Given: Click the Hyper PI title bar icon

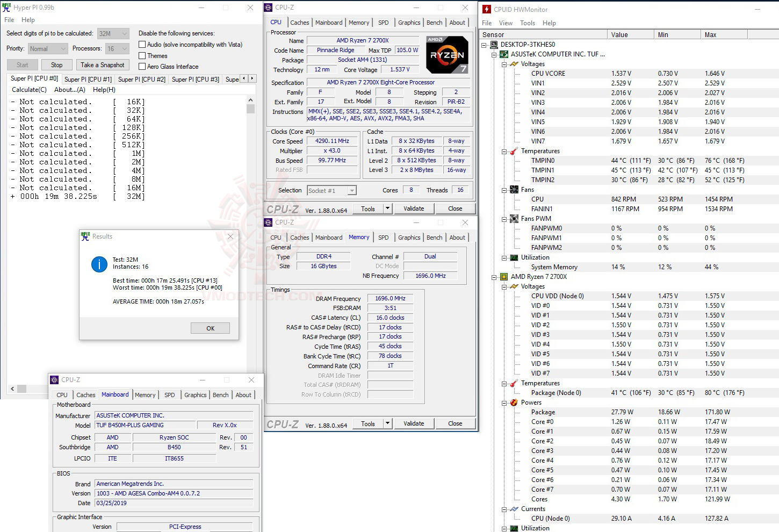Looking at the screenshot, I should point(6,8).
